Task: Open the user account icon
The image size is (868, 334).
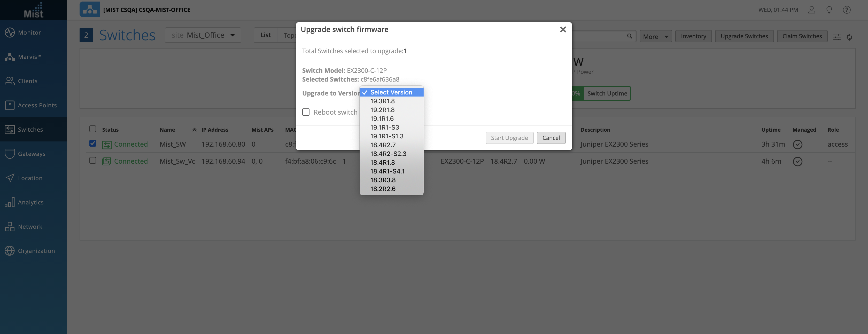Action: [811, 10]
